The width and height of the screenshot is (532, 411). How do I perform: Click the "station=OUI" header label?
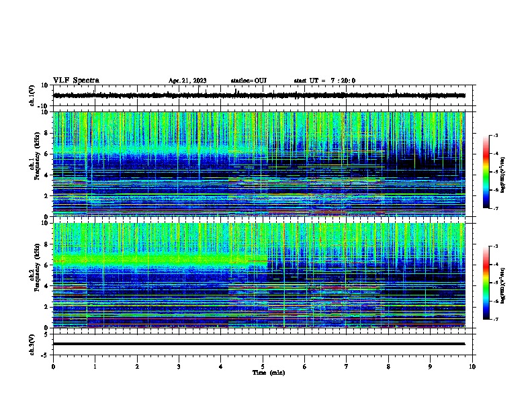coord(249,81)
